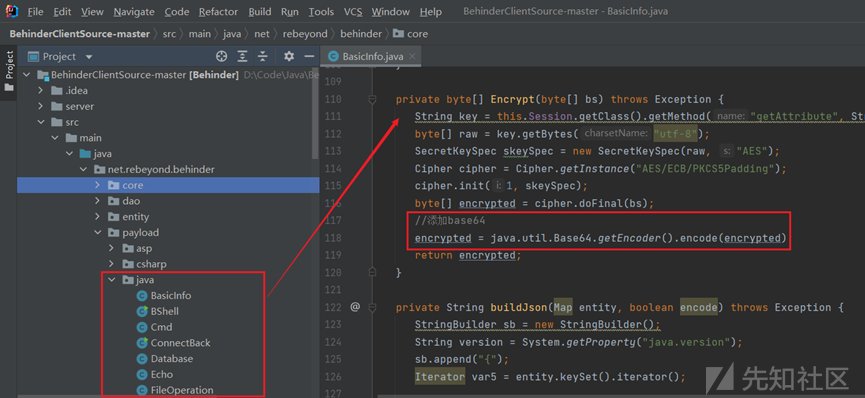This screenshot has height=398, width=865.
Task: Click fold end marker at line 120
Action: pyautogui.click(x=372, y=271)
